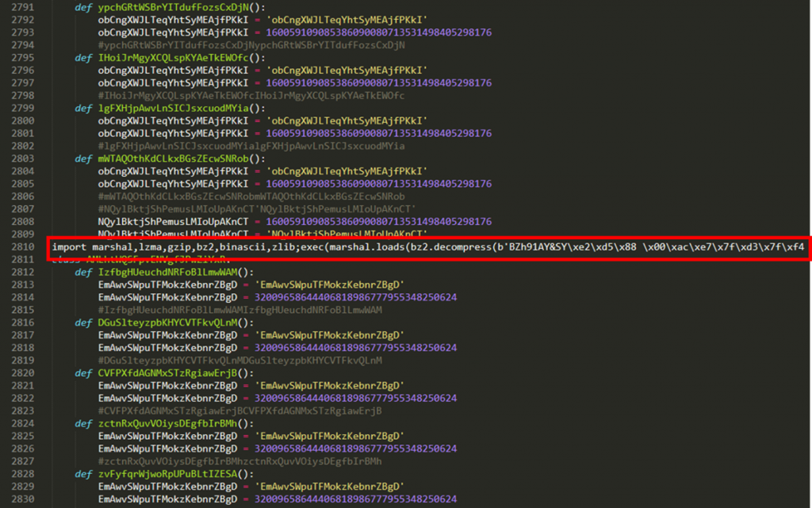The height and width of the screenshot is (508, 812).
Task: Click the numeric value on line 2808
Action: (379, 222)
